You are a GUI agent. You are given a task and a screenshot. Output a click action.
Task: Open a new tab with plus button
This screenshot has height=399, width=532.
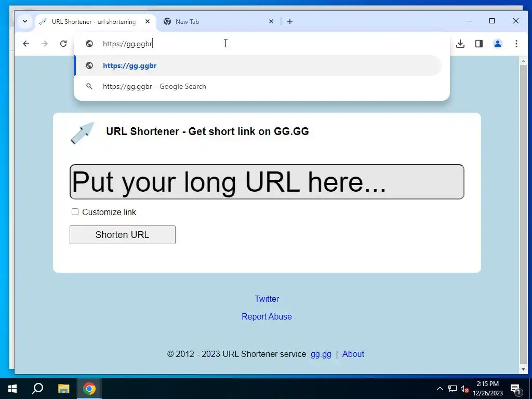[290, 21]
